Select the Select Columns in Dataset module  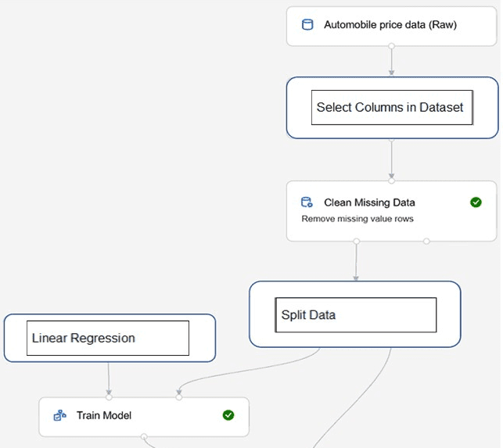(393, 108)
